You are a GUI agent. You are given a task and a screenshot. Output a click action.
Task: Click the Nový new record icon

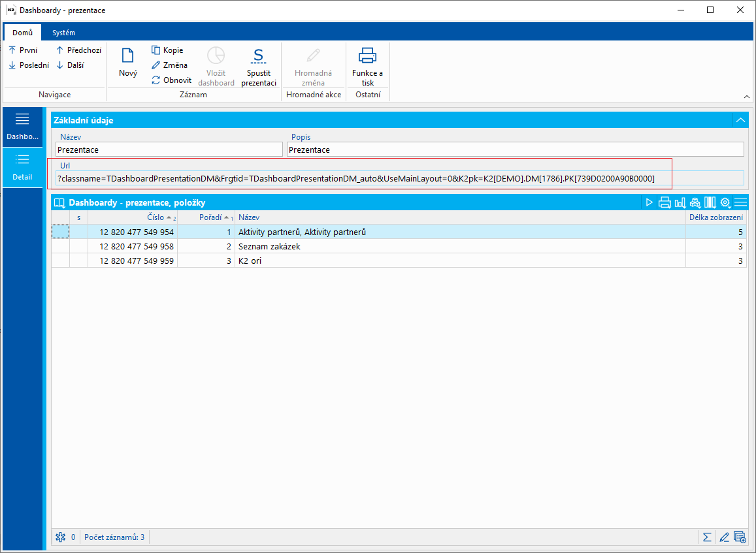(x=128, y=57)
